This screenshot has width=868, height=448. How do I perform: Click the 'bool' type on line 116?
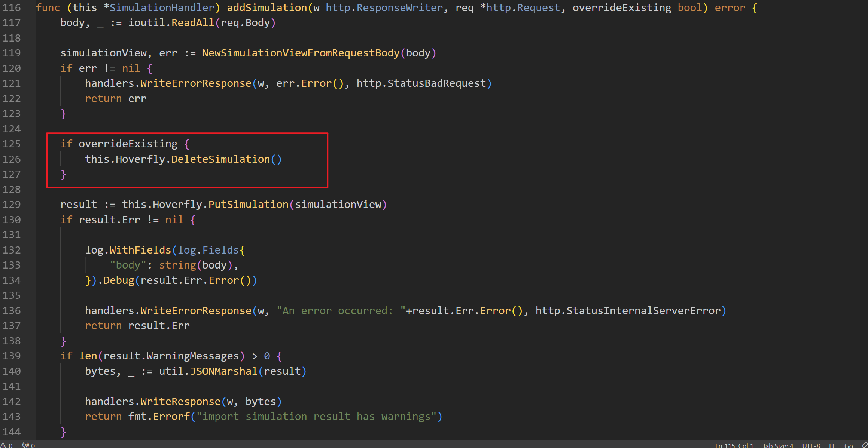point(690,7)
